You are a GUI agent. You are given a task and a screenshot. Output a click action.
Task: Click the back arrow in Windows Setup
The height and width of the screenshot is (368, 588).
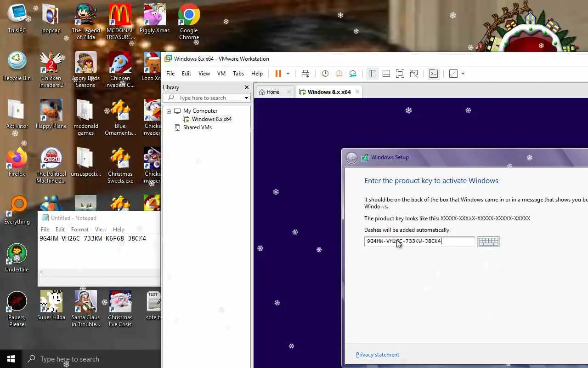pyautogui.click(x=351, y=158)
